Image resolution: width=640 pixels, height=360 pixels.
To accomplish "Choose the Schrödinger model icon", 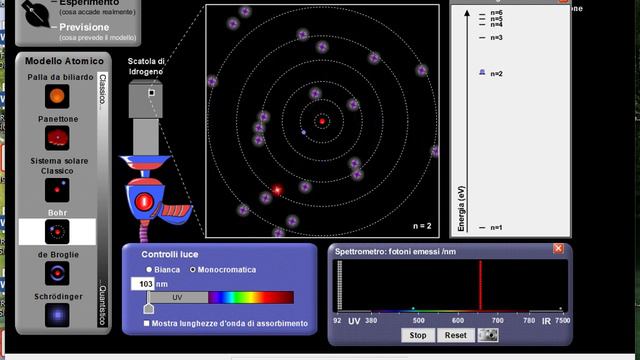I will pyautogui.click(x=57, y=315).
